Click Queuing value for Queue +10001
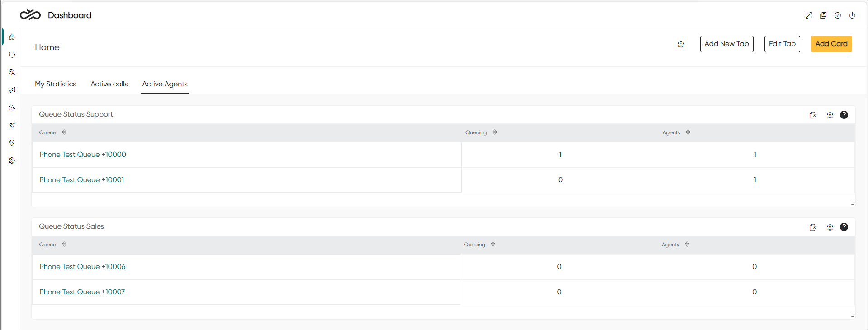The height and width of the screenshot is (330, 868). 560,180
